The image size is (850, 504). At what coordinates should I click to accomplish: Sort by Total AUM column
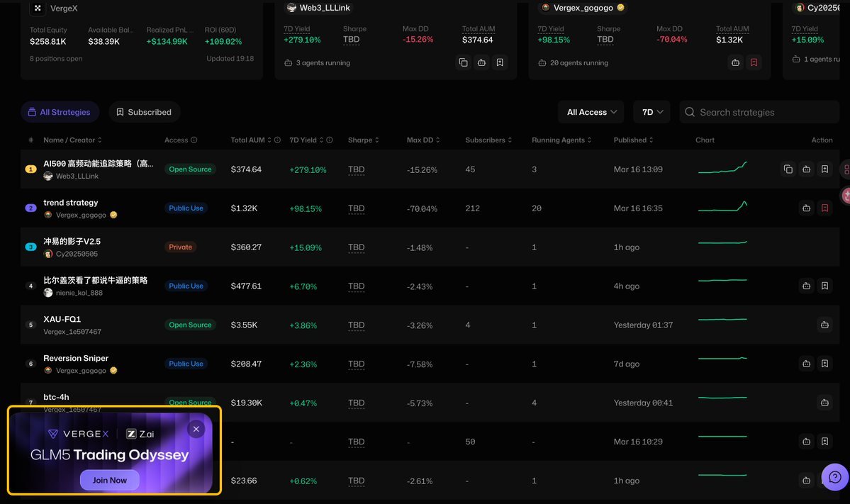pos(251,140)
